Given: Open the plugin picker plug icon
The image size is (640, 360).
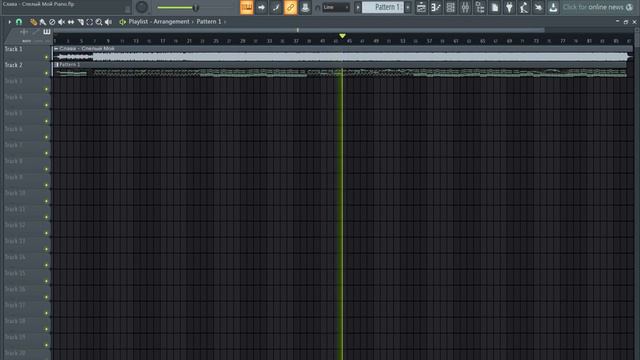Looking at the screenshot, I should click(x=509, y=7).
